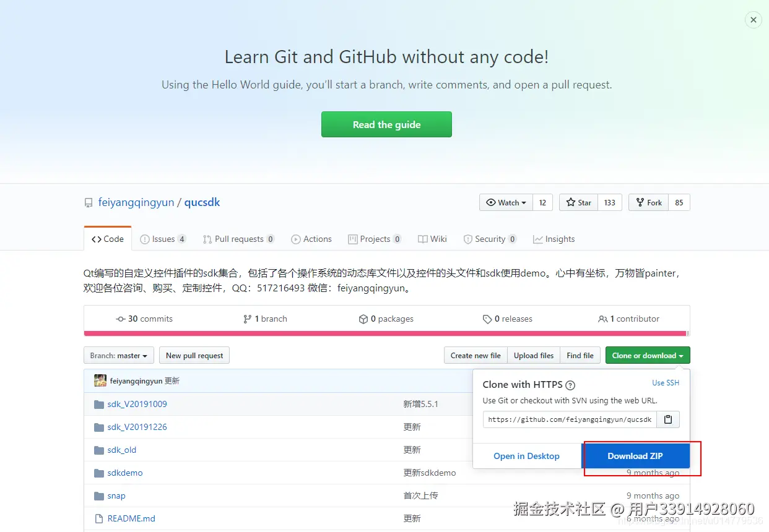Click the folder icon beside sdkdemo
The width and height of the screenshot is (769, 532).
tap(99, 473)
